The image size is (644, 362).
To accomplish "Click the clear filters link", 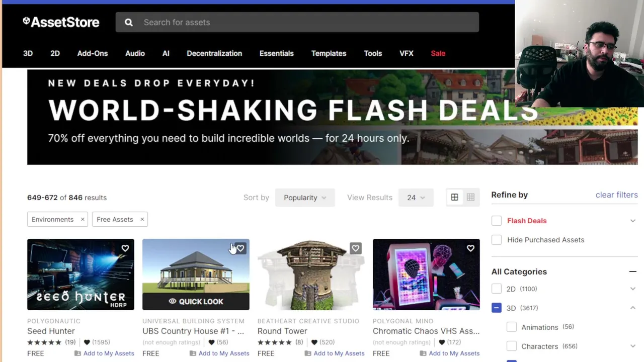I will click(616, 195).
